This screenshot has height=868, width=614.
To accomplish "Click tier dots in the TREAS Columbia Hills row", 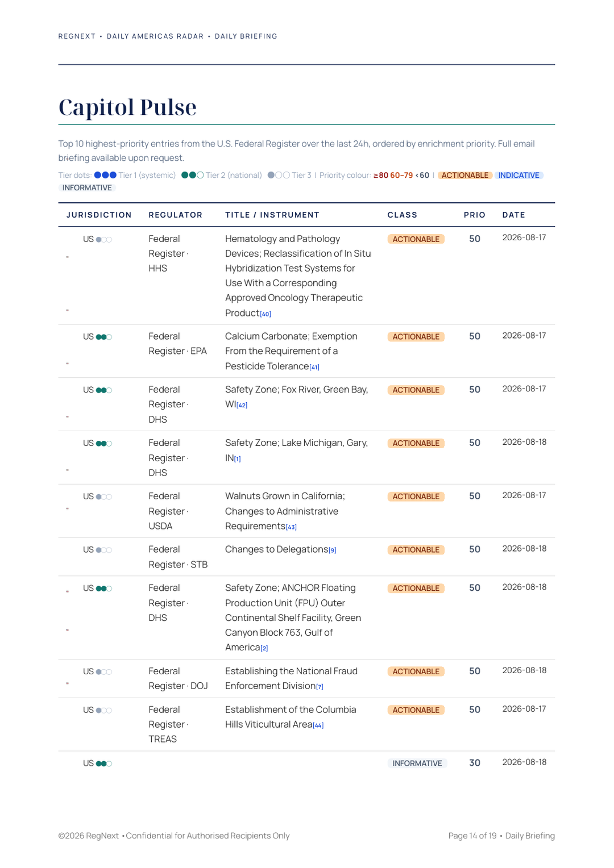I will pyautogui.click(x=104, y=711).
